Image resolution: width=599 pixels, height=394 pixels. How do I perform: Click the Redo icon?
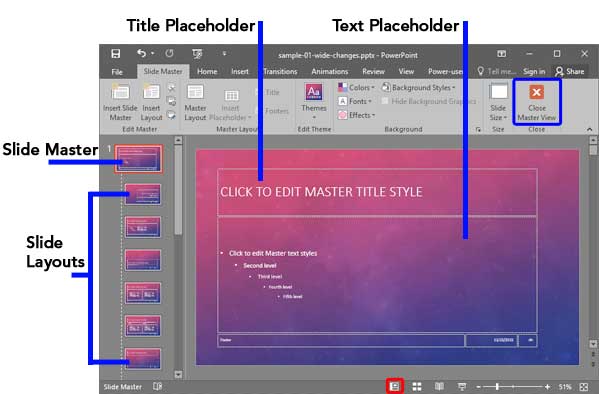coord(169,54)
